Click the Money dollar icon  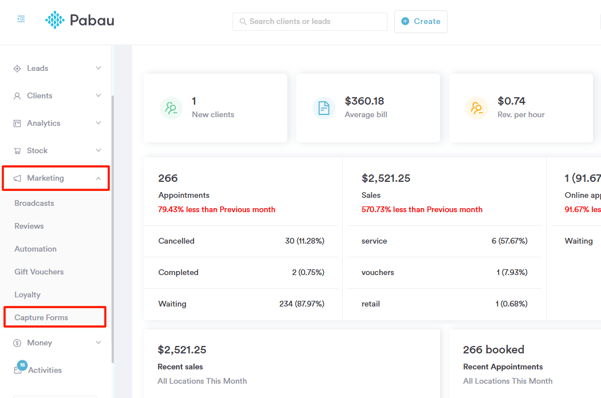tap(17, 343)
